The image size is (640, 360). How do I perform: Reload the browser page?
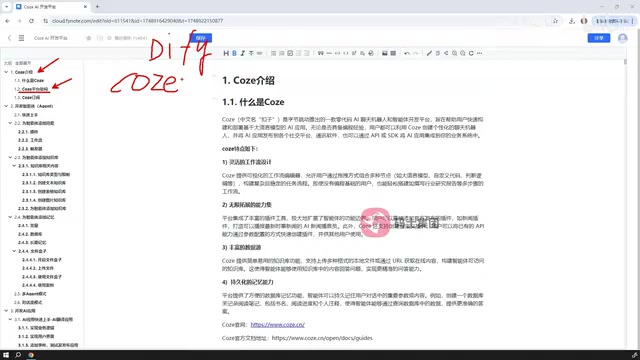(x=31, y=21)
